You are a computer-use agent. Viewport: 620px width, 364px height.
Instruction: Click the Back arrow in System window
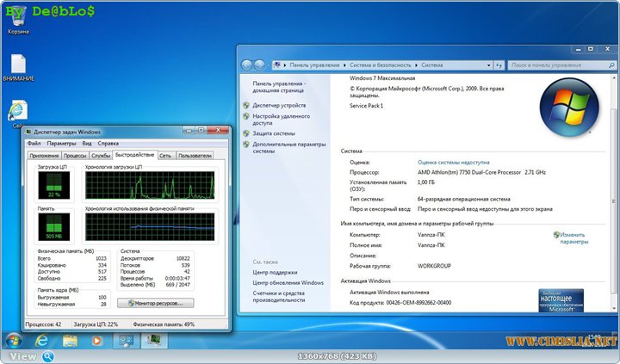click(x=247, y=65)
